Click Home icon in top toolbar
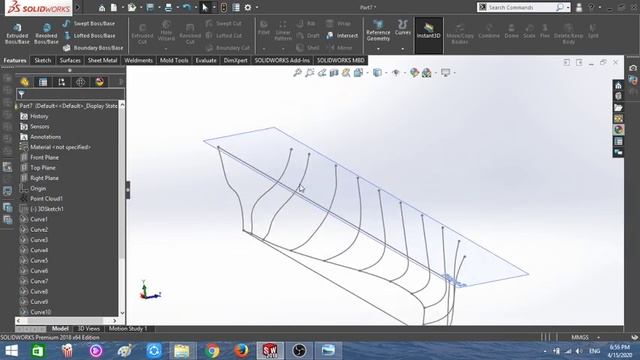The width and height of the screenshot is (640, 360). [x=102, y=8]
